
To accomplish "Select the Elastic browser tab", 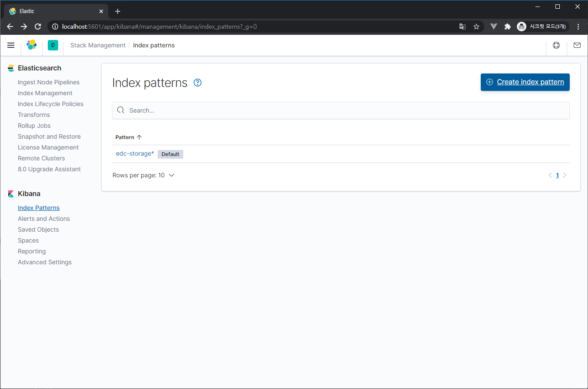I will 56,11.
